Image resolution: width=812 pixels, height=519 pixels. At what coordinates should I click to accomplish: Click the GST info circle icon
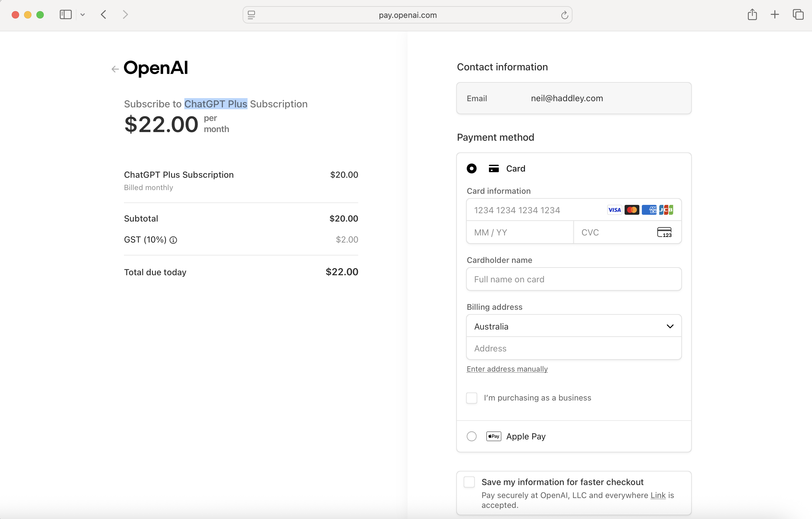click(x=173, y=240)
